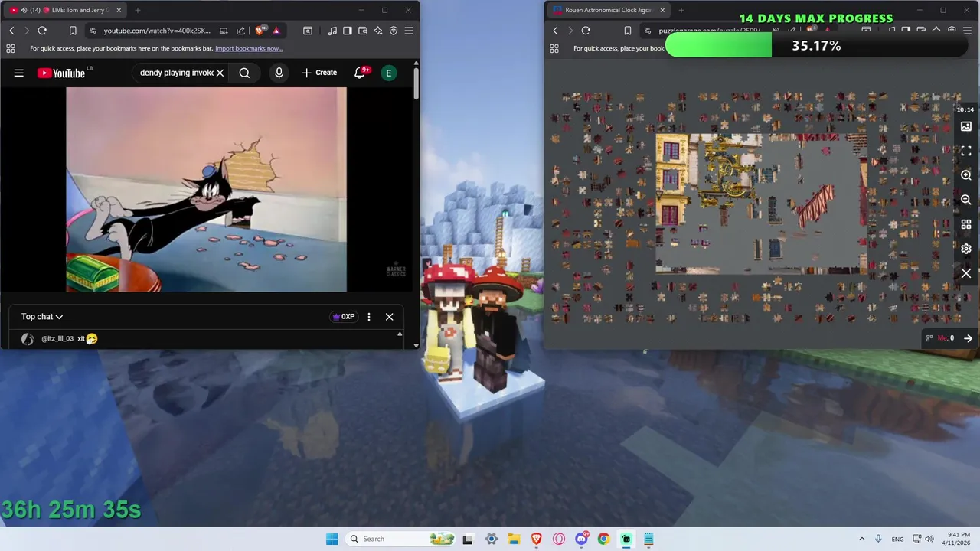This screenshot has width=980, height=551.
Task: Open Brave Shields lion icon in YouTube window
Action: pyautogui.click(x=260, y=31)
